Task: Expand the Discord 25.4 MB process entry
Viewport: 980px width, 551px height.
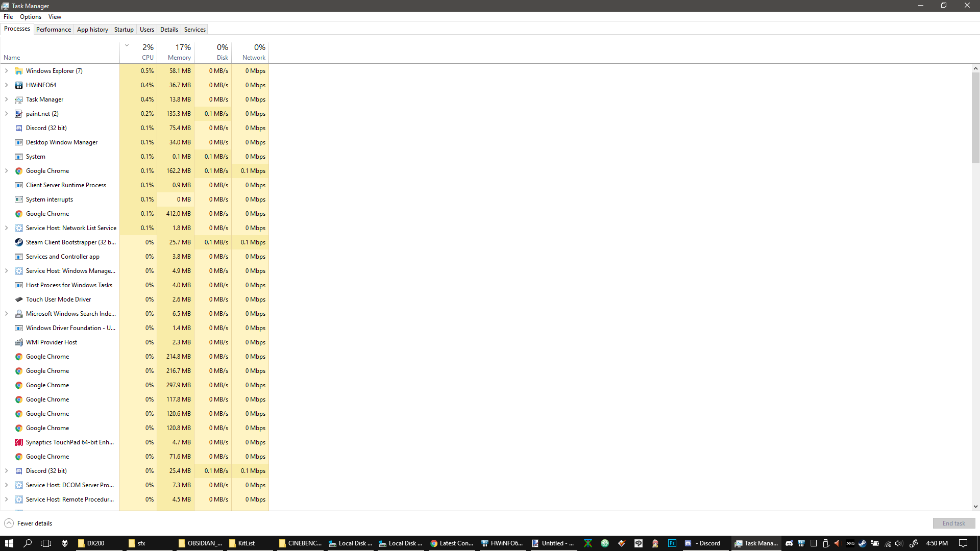Action: (x=7, y=471)
